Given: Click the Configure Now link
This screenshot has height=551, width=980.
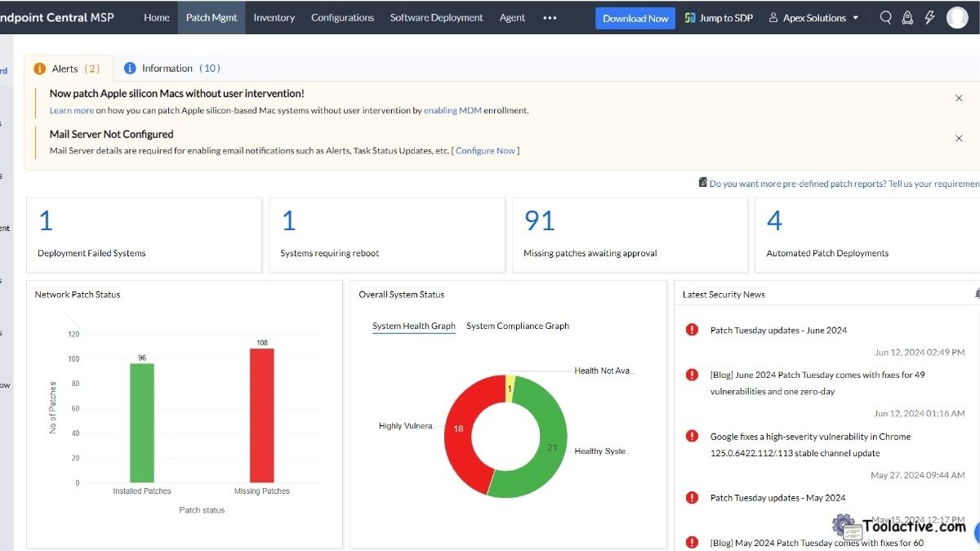Looking at the screenshot, I should tap(486, 150).
